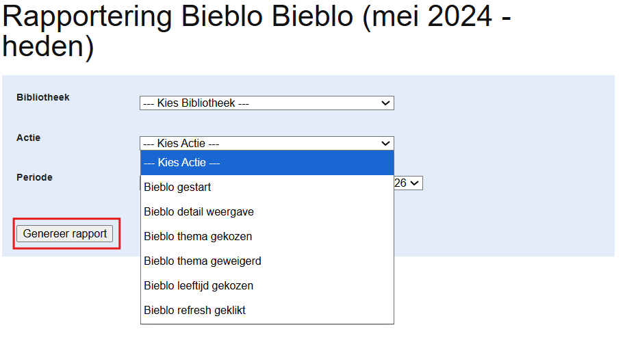Open the '--- Kies Bibliotheek ---' select field

click(x=266, y=103)
